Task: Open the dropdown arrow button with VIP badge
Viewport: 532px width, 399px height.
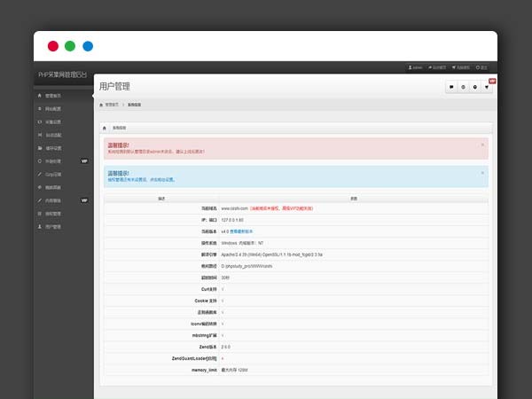Action: (486, 87)
